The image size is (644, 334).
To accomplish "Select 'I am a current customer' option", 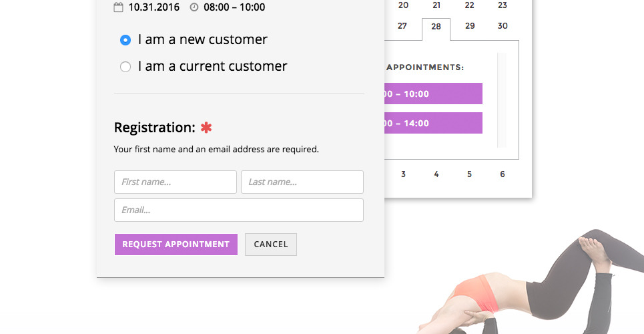I will (125, 67).
